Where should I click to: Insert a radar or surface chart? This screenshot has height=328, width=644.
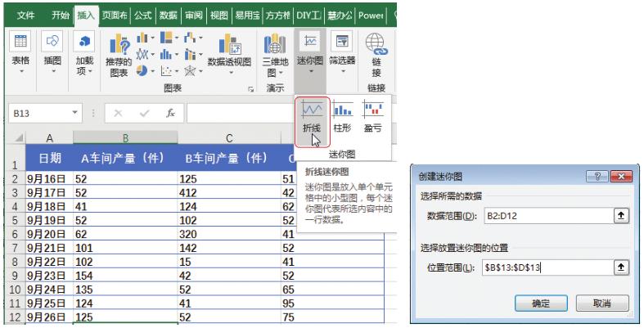click(x=190, y=70)
